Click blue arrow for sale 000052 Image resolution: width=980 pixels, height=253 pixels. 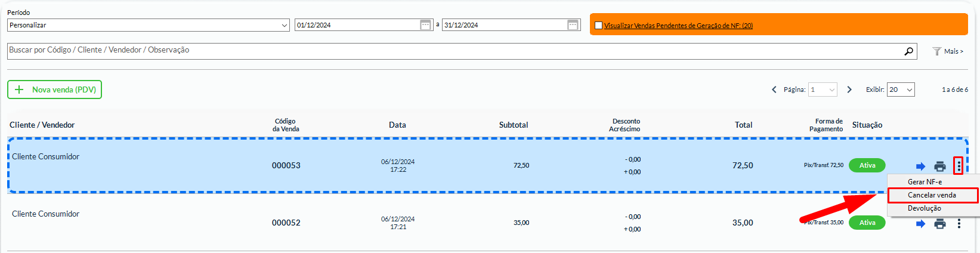coord(920,224)
